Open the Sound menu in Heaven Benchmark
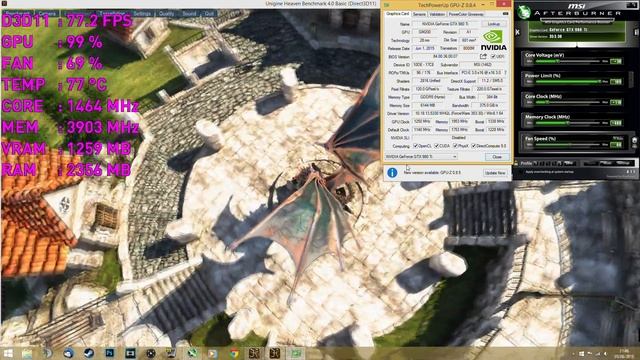This screenshot has width=640, height=360. (x=189, y=13)
